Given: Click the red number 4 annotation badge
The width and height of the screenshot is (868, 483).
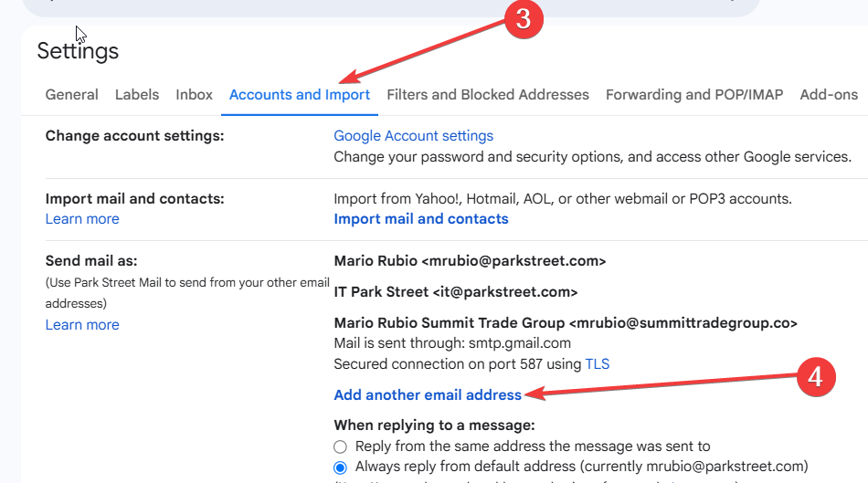Looking at the screenshot, I should point(815,377).
